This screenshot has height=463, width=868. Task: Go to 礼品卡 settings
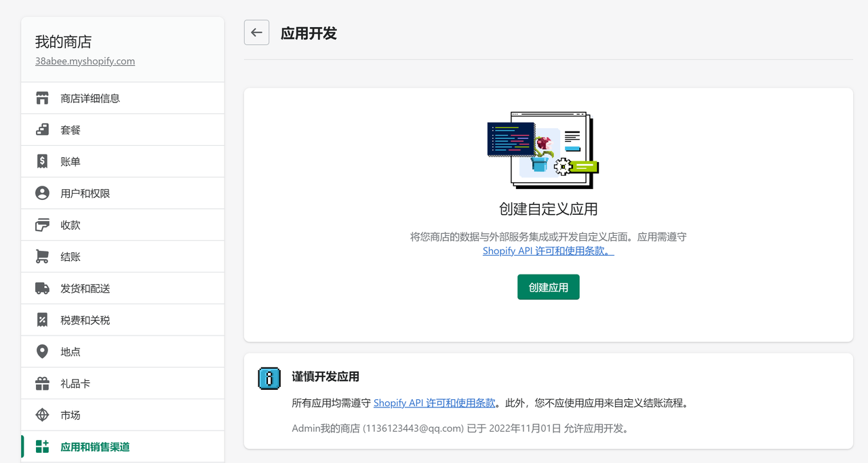tap(123, 384)
